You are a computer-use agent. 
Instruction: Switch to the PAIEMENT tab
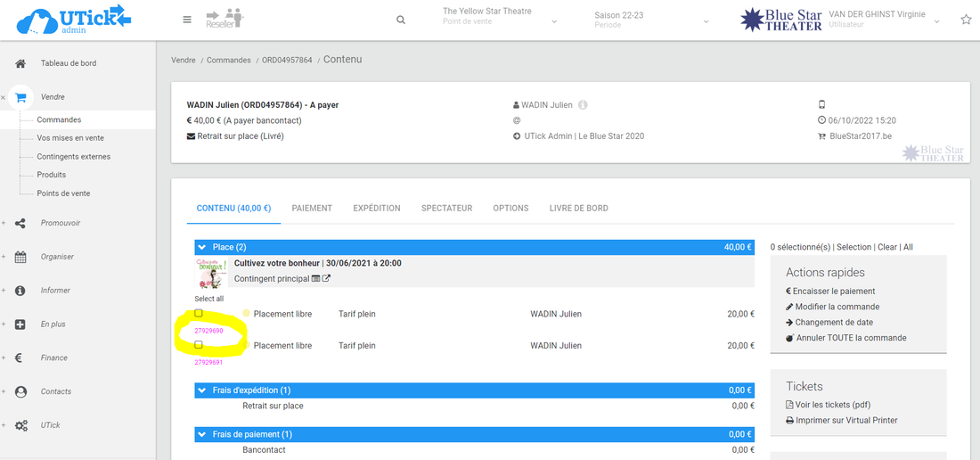click(x=312, y=208)
